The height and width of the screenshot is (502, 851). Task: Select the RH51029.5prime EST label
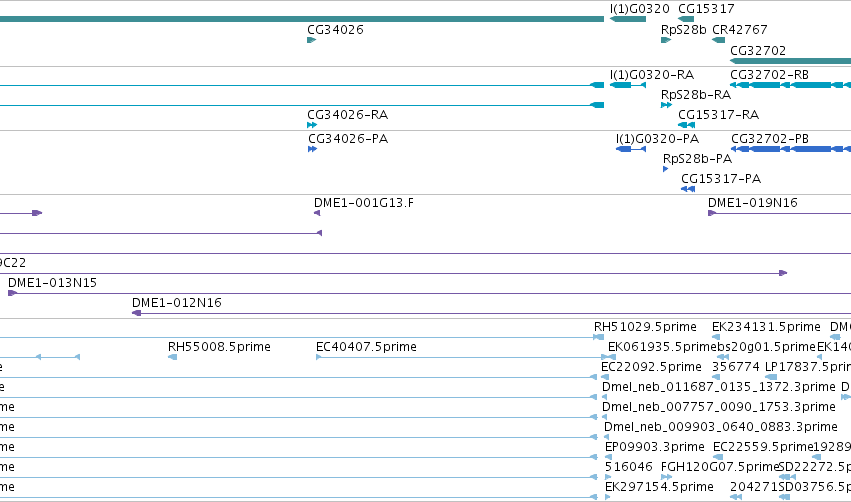click(x=645, y=327)
